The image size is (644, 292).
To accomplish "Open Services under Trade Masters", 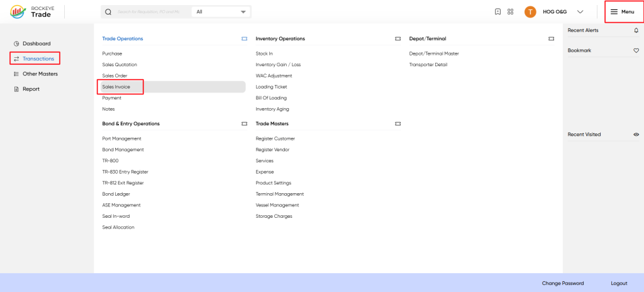I will coord(265,161).
